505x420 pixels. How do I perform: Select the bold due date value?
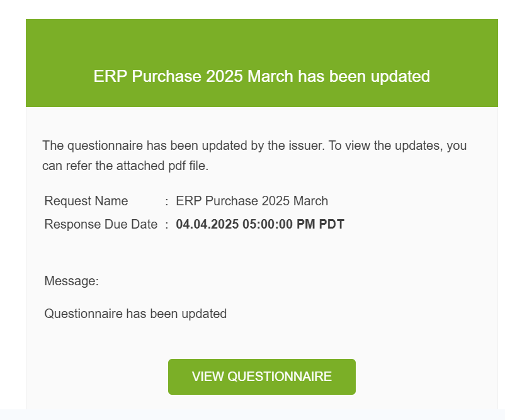pyautogui.click(x=260, y=224)
